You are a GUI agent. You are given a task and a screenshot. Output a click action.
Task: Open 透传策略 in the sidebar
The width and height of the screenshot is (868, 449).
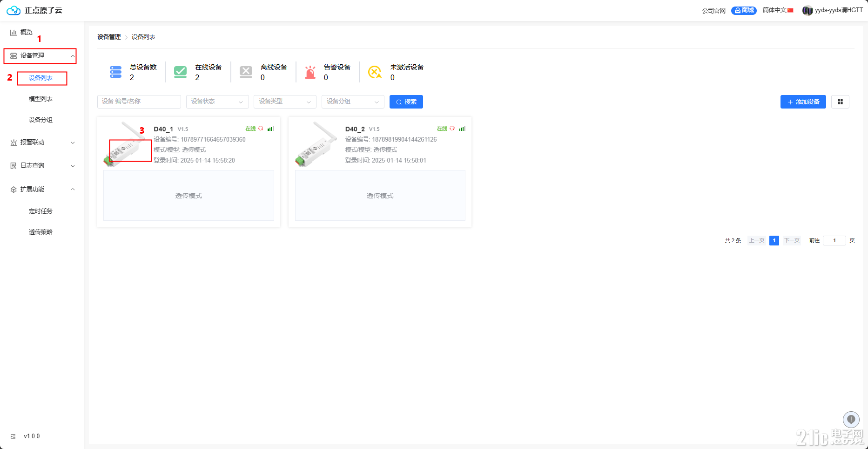(41, 232)
